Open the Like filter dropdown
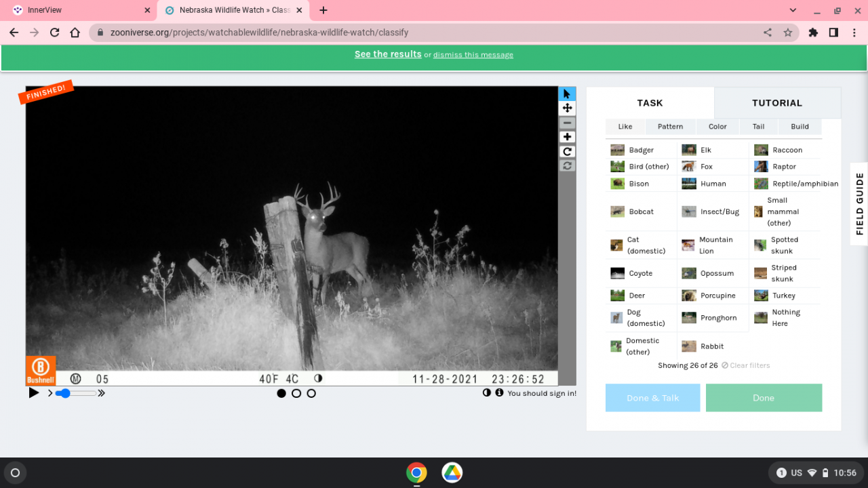This screenshot has height=488, width=868. coord(625,127)
